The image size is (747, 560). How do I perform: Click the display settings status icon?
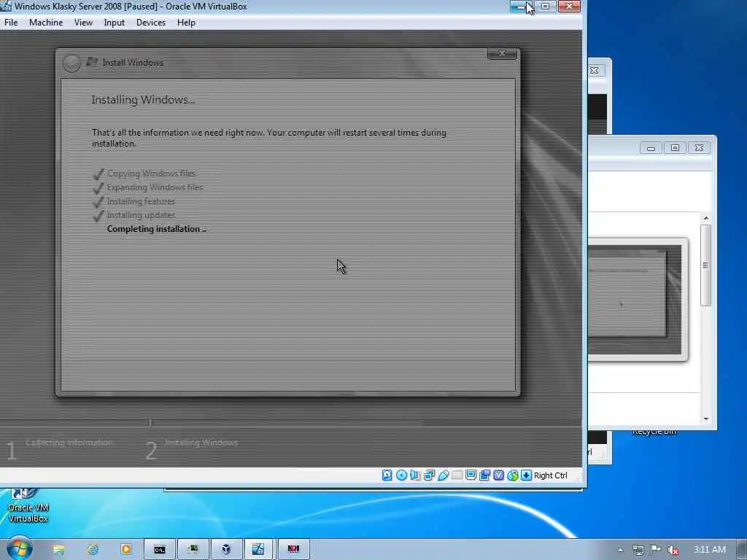pos(471,475)
